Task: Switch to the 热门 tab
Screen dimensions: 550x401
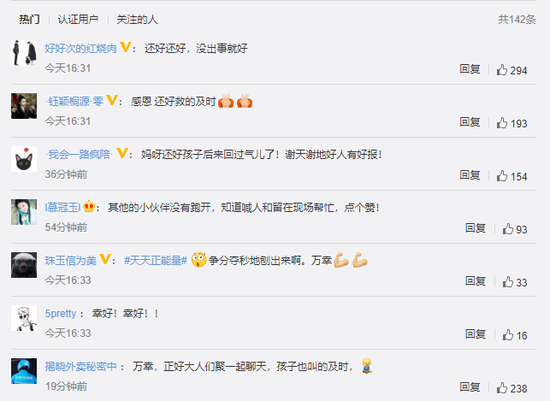Action: coord(29,19)
